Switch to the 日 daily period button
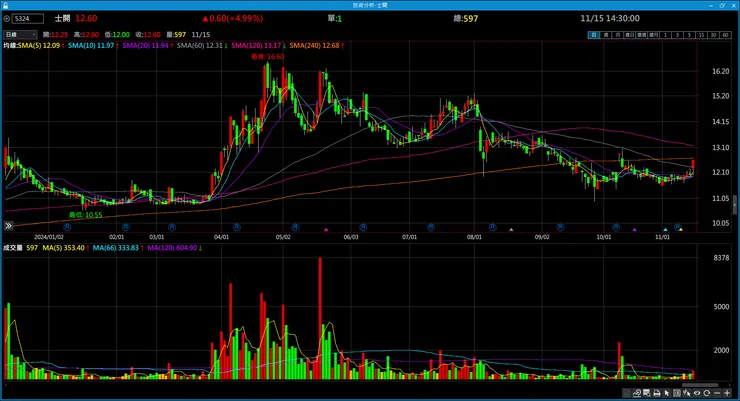Viewport: 740px width, 401px height. 594,35
